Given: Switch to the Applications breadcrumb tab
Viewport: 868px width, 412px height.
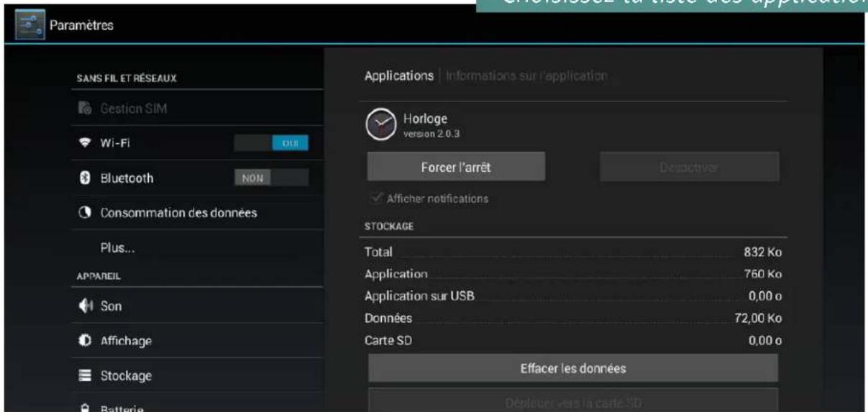Looking at the screenshot, I should 399,75.
